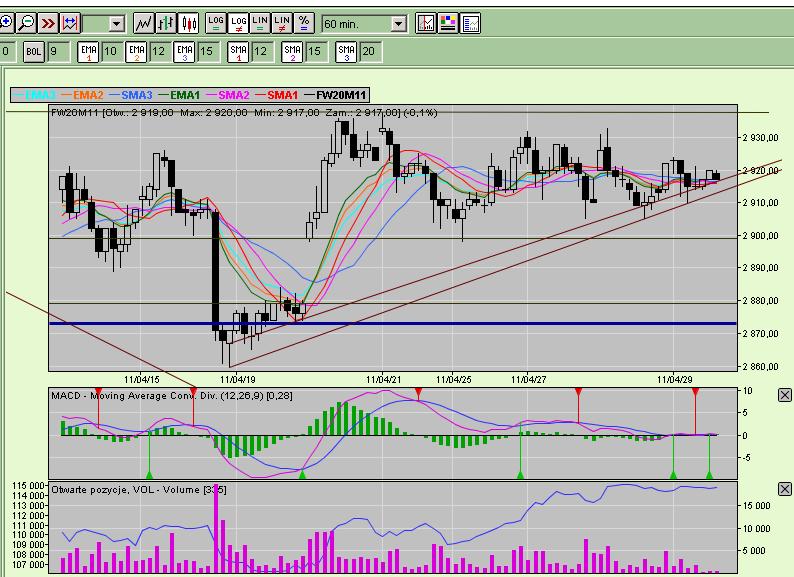This screenshot has height=577, width=794.
Task: Switch to line chart type
Action: 143,23
